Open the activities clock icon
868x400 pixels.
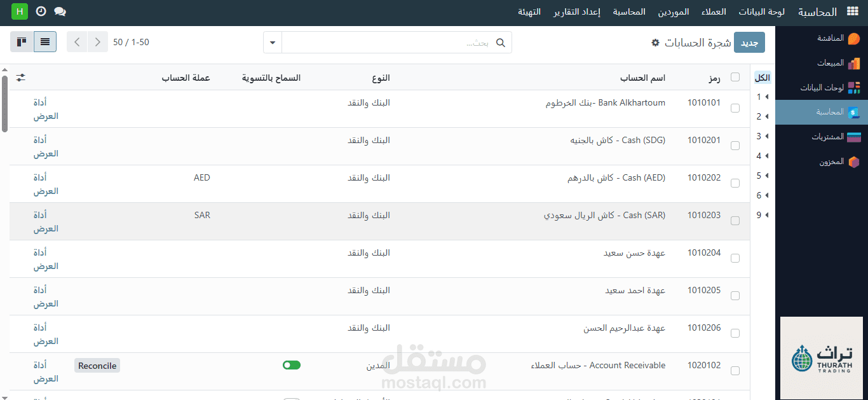41,11
